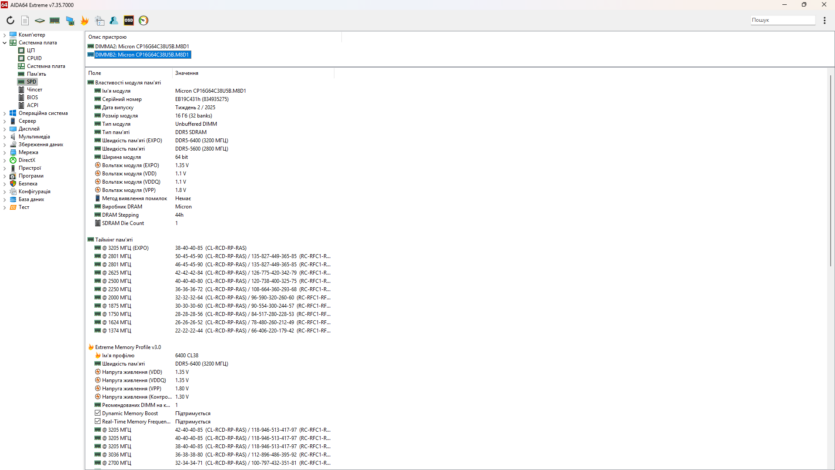Viewport: 835px width, 470px height.
Task: Expand the Операційна система tree node
Action: 5,113
